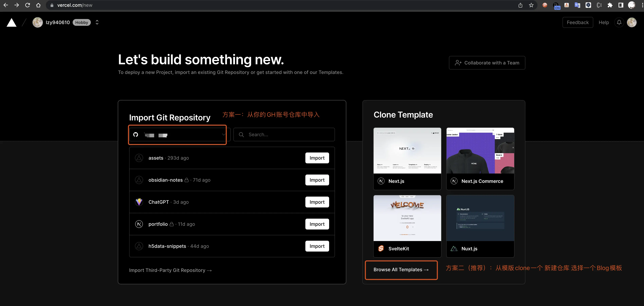The image size is (644, 306).
Task: Click the share page icon
Action: tap(520, 5)
